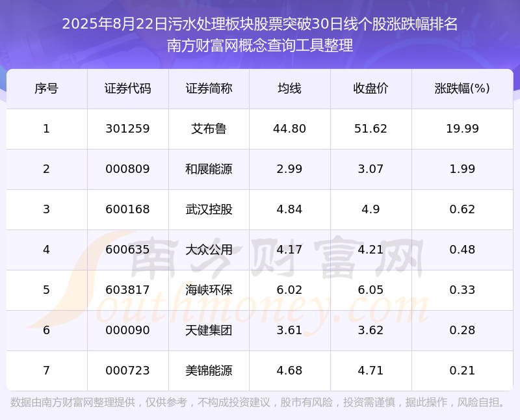Screen dimensions: 520x420
Task: Click closing price 51.62
Action: (370, 129)
